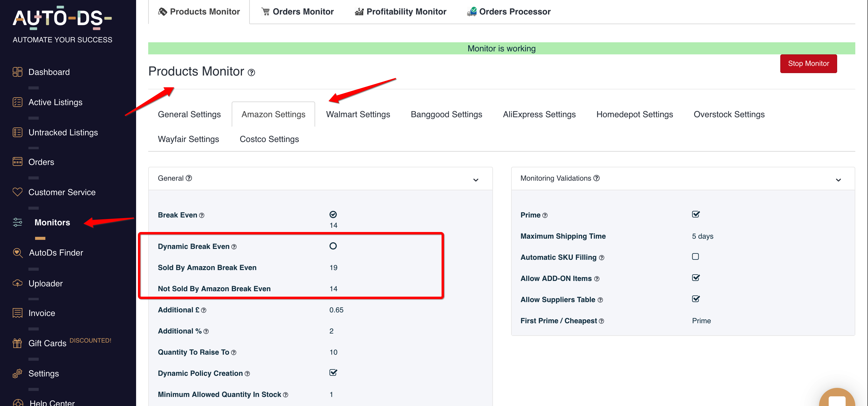Click the Settings gears icon
This screenshot has height=406, width=868.
click(17, 373)
